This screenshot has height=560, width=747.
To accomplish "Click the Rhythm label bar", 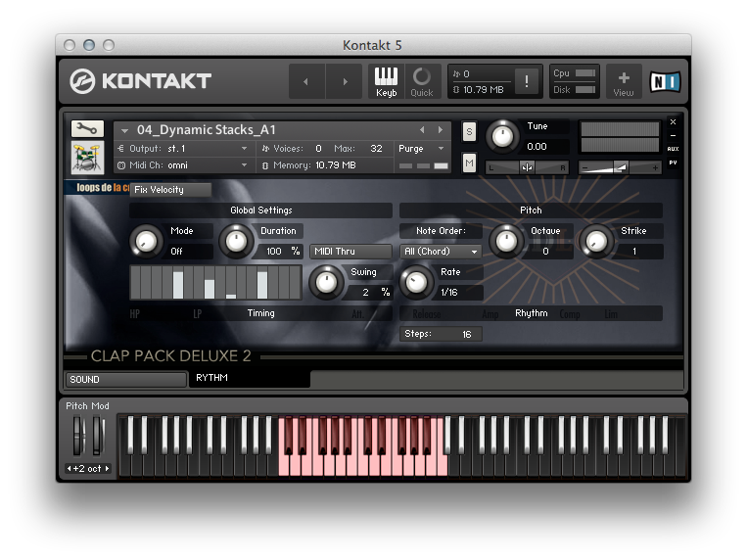I will point(531,313).
